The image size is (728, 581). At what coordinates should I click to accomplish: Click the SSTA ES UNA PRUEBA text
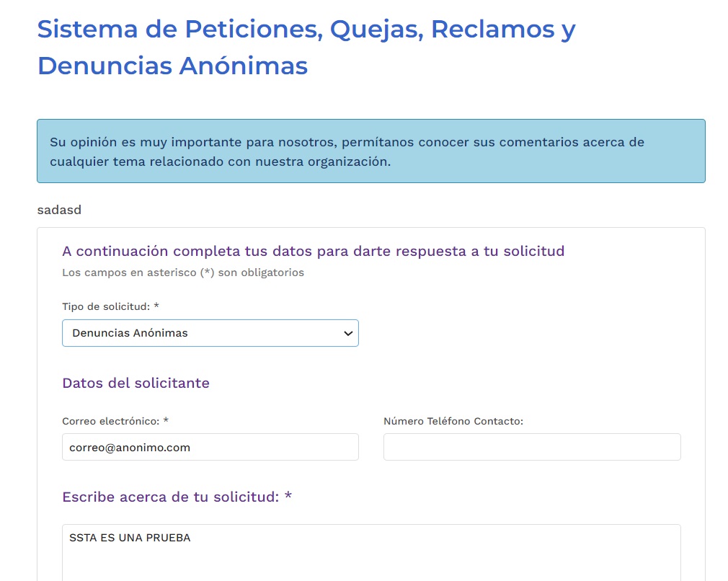pos(130,537)
